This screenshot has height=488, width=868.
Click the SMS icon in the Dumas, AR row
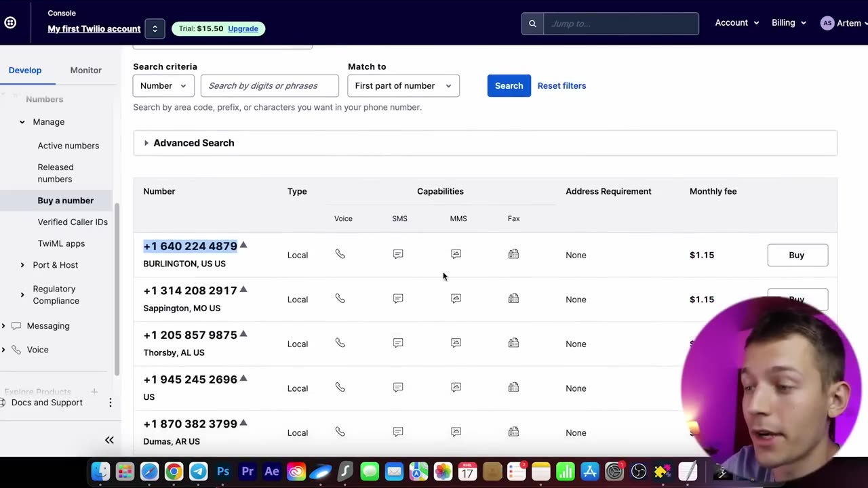pos(398,432)
